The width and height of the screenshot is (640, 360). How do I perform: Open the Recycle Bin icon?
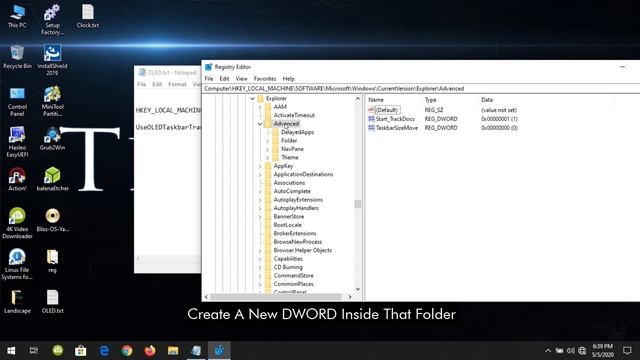17,57
